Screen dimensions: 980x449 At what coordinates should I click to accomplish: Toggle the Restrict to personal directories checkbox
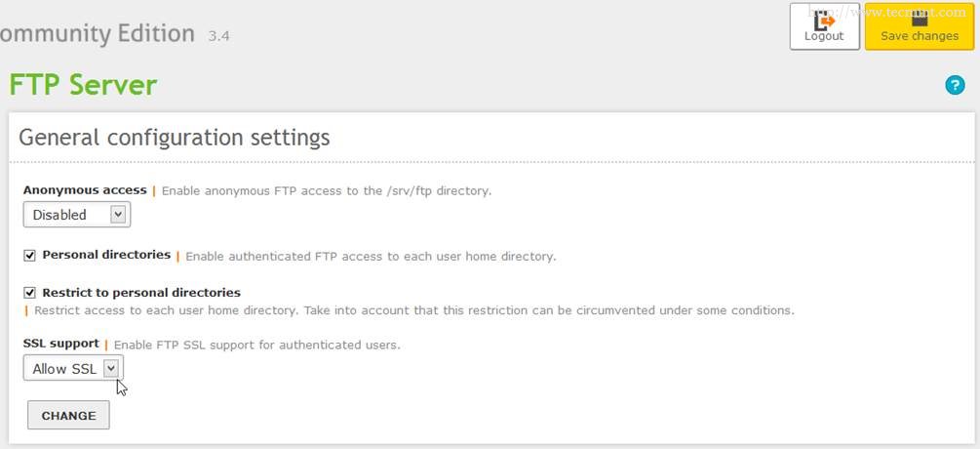30,292
